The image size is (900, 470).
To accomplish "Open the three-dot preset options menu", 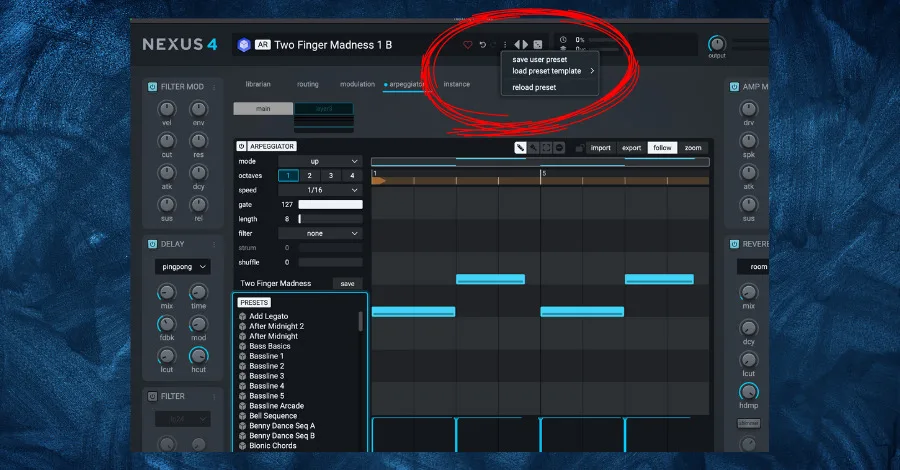I will pos(505,45).
